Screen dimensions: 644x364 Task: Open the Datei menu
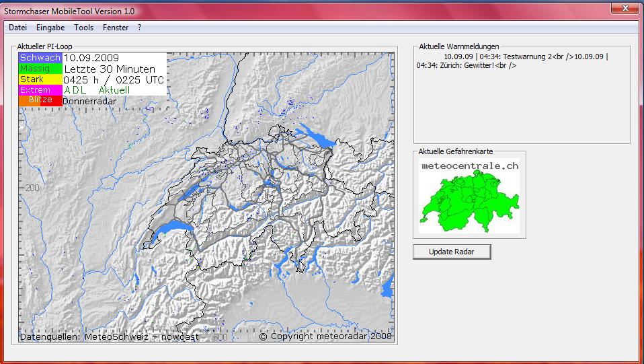tap(18, 28)
